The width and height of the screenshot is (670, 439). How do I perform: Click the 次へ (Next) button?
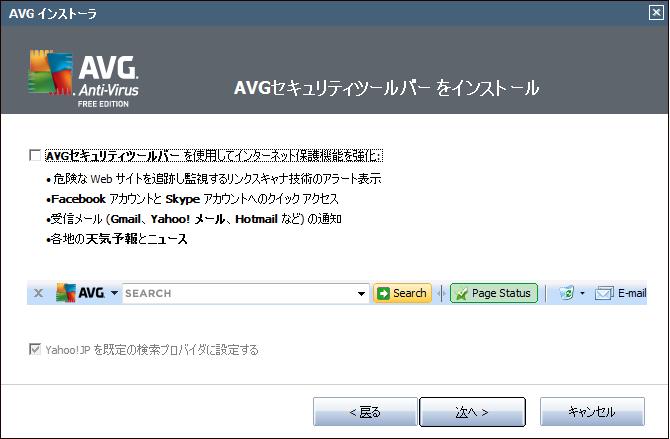[x=472, y=412]
